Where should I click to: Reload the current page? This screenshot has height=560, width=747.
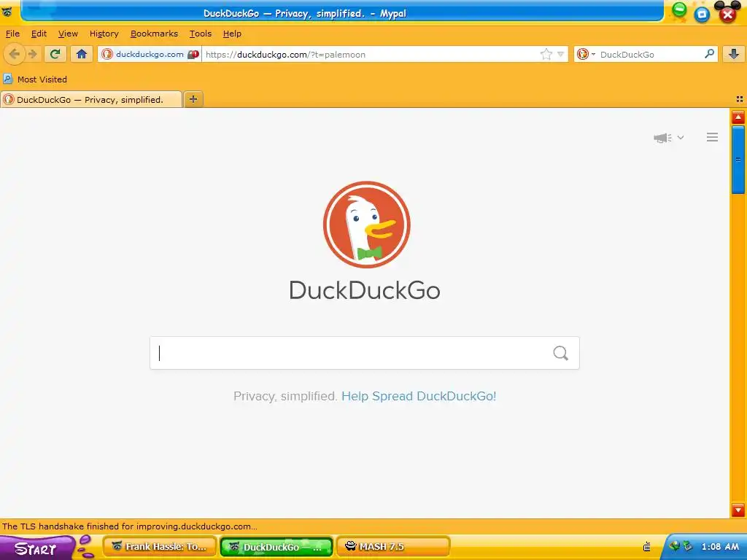(55, 54)
